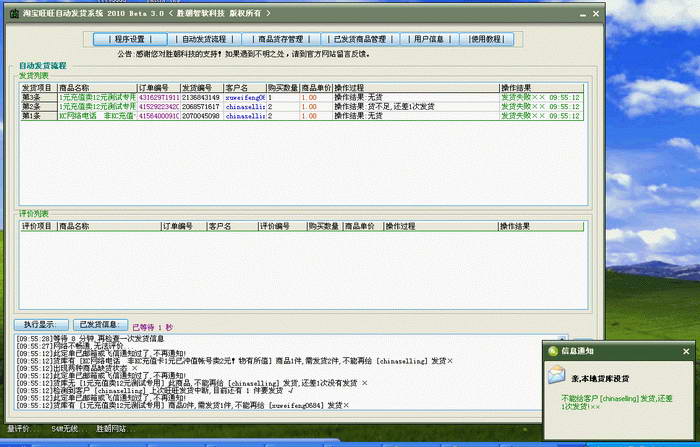Switch to the 自动发货流程 tab
The height and width of the screenshot is (447, 700).
pos(204,39)
